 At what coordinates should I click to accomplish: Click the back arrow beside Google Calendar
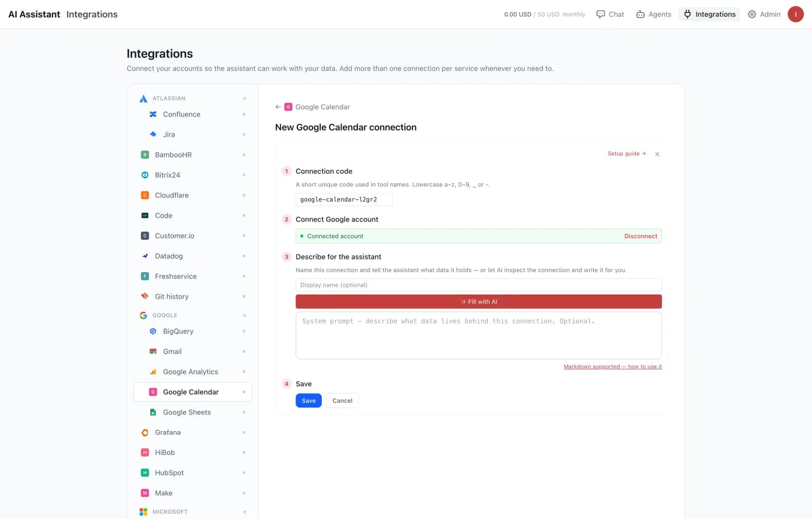[x=278, y=107]
